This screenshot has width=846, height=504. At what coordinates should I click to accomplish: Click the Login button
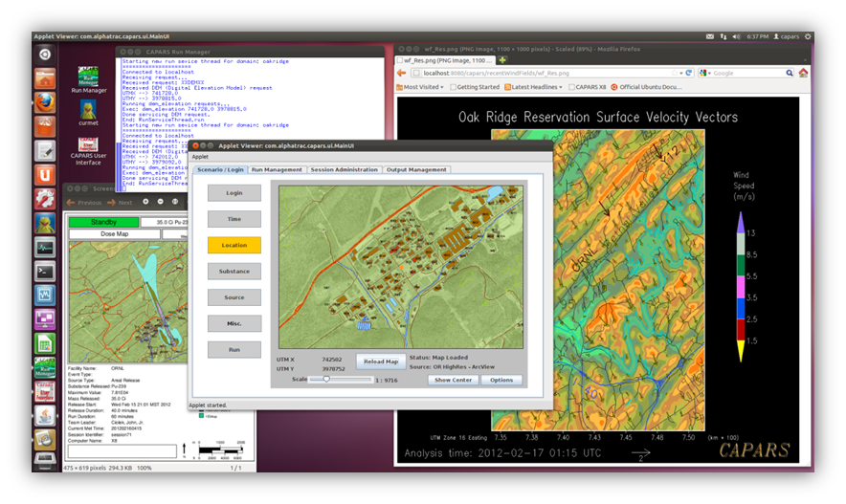(x=234, y=193)
